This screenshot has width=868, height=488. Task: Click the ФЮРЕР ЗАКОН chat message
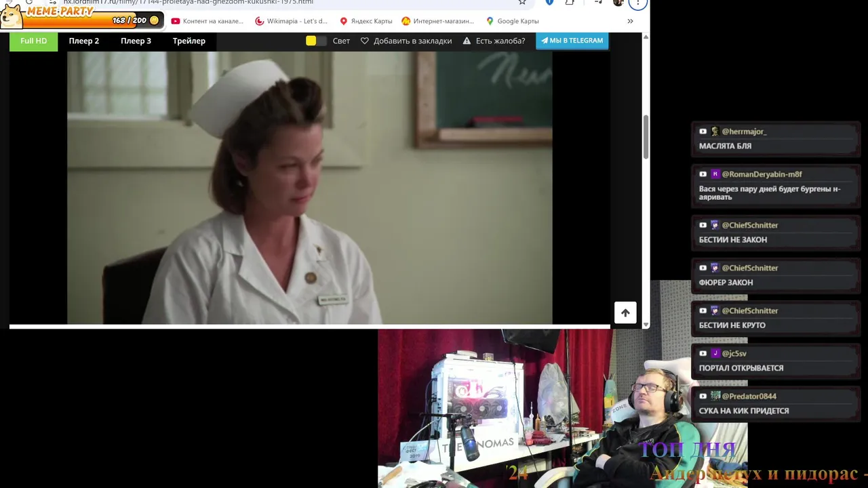pos(726,283)
